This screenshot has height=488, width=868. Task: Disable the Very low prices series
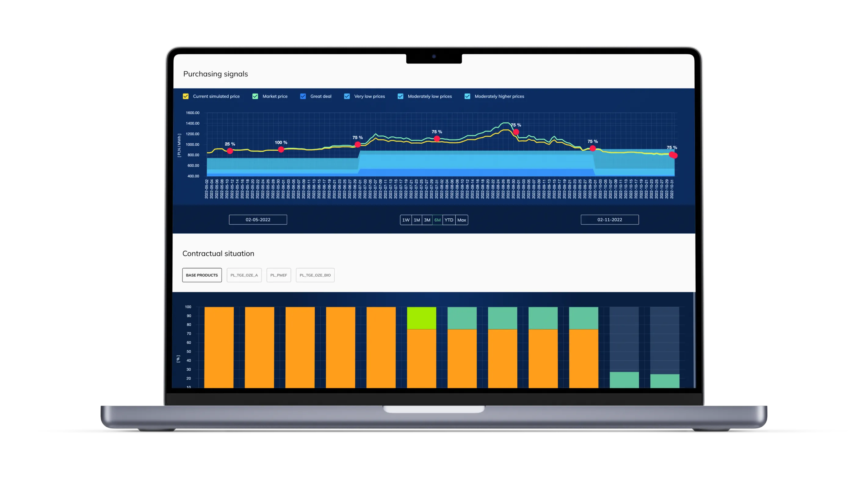click(x=347, y=96)
